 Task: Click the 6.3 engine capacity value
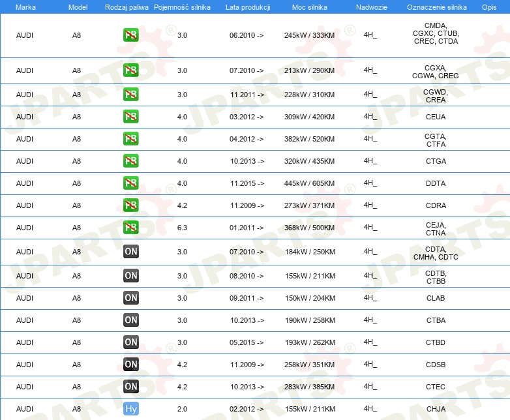click(x=182, y=228)
